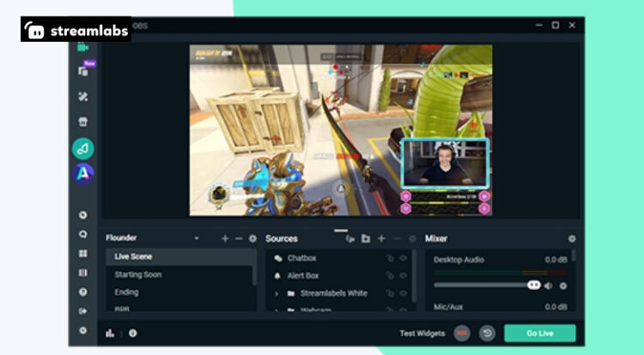Viewport: 644px width, 355px height.
Task: Click the four-square grid sidebar icon
Action: (x=83, y=253)
